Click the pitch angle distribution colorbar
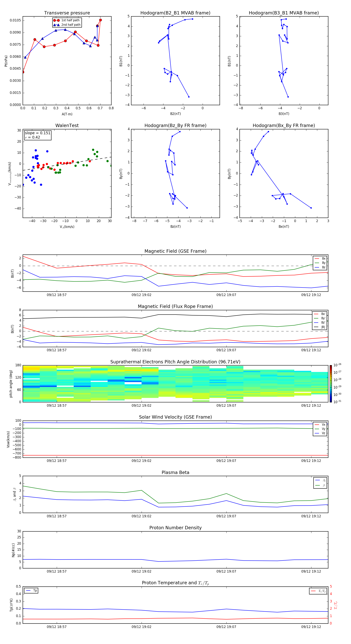Screen dimensions: 351x644 pos(331,384)
